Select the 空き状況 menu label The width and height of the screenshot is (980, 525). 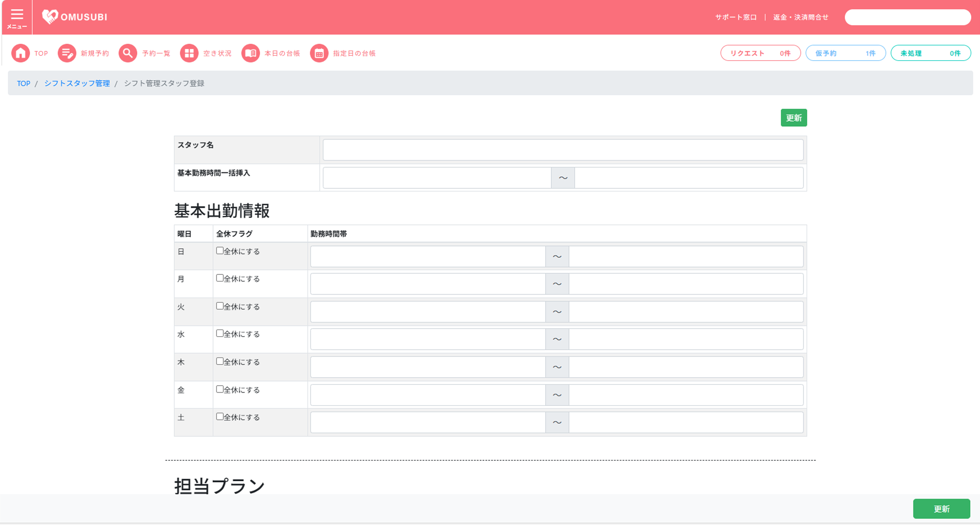point(218,54)
